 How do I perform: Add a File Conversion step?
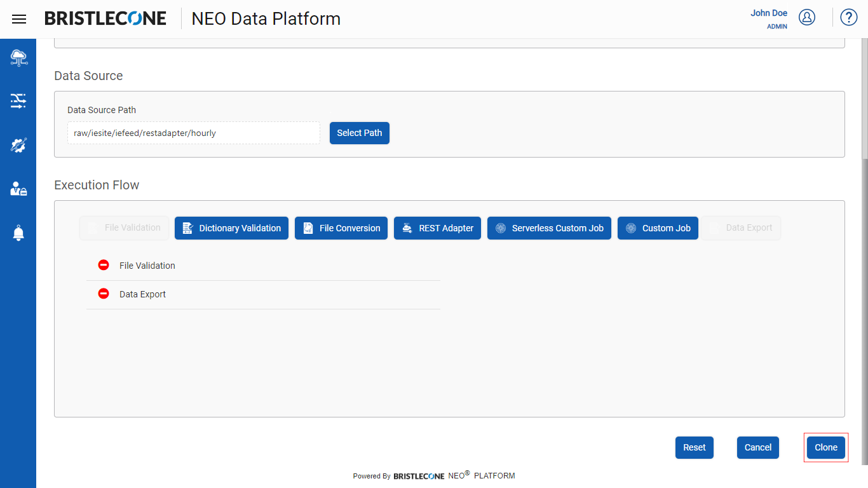341,228
